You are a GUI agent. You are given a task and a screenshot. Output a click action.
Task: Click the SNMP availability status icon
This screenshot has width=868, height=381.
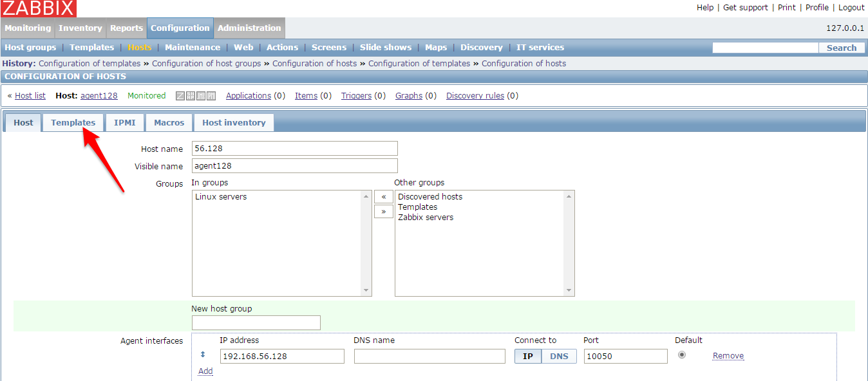(x=191, y=96)
